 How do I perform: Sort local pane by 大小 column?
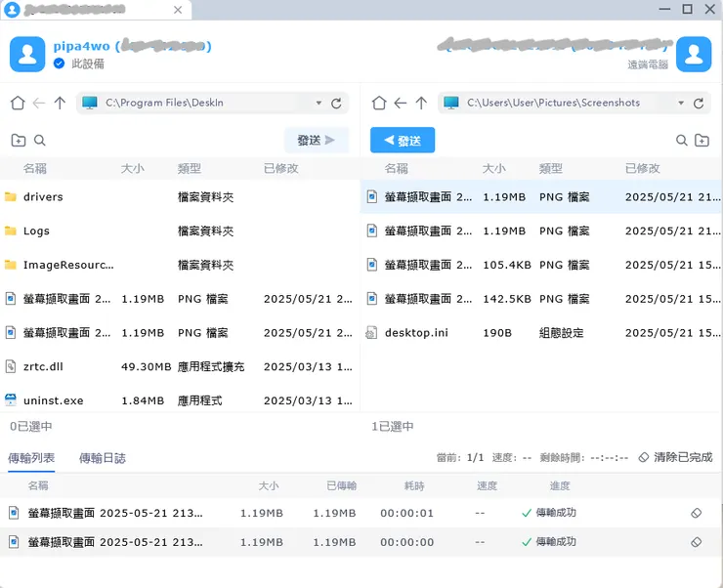point(133,169)
